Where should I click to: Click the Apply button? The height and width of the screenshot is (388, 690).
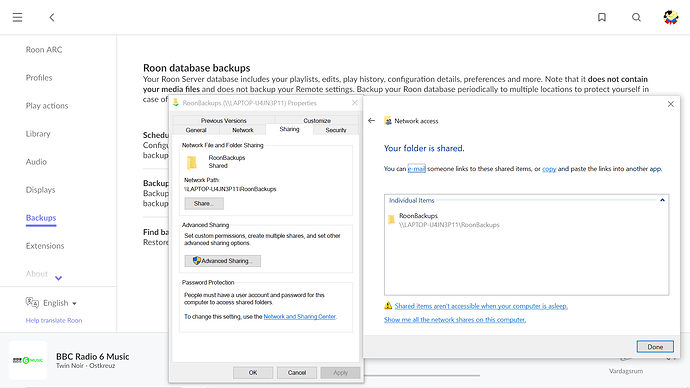[340, 373]
